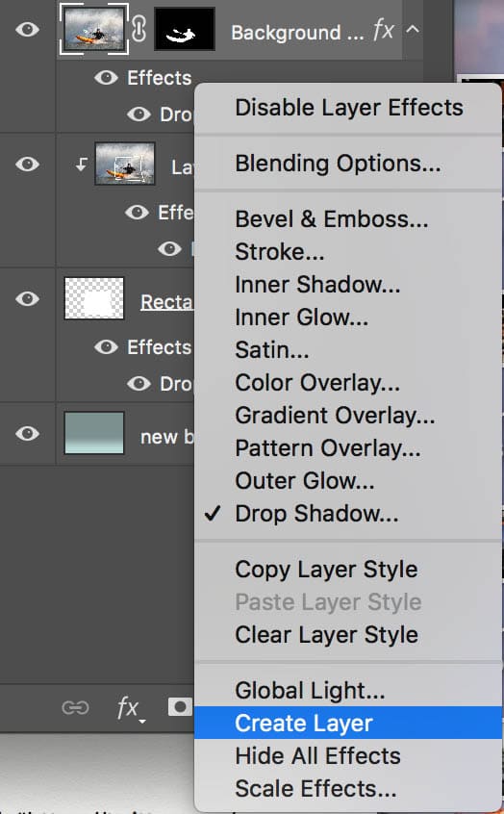Image resolution: width=504 pixels, height=814 pixels.
Task: Open the fx add layer style button
Action: tap(130, 709)
